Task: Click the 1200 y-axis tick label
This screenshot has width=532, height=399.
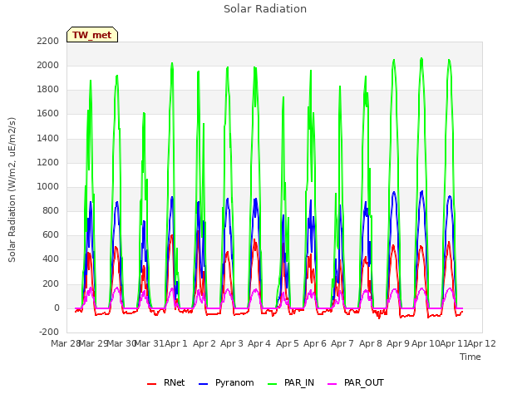Action: [x=48, y=162]
